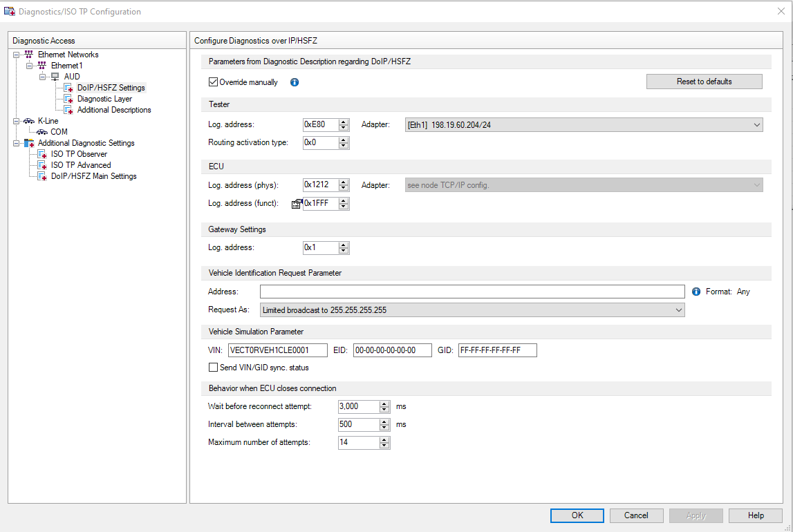Click inside the VIN input field
Viewport: 793px width, 532px height.
[x=277, y=350]
